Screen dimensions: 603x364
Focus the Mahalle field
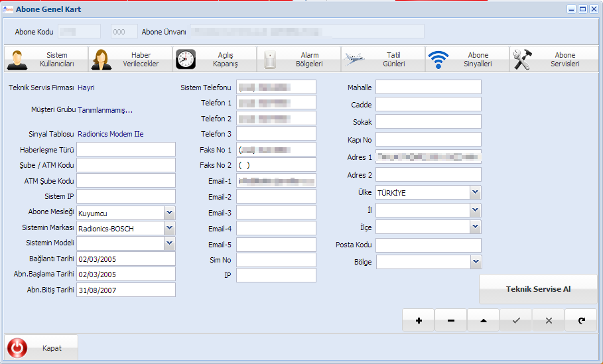tap(429, 87)
